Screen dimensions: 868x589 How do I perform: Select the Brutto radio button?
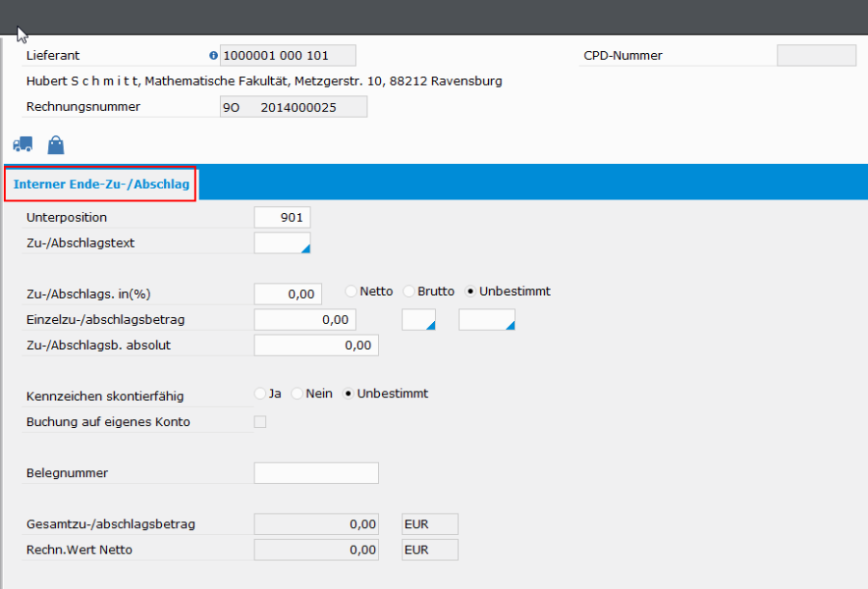(409, 291)
